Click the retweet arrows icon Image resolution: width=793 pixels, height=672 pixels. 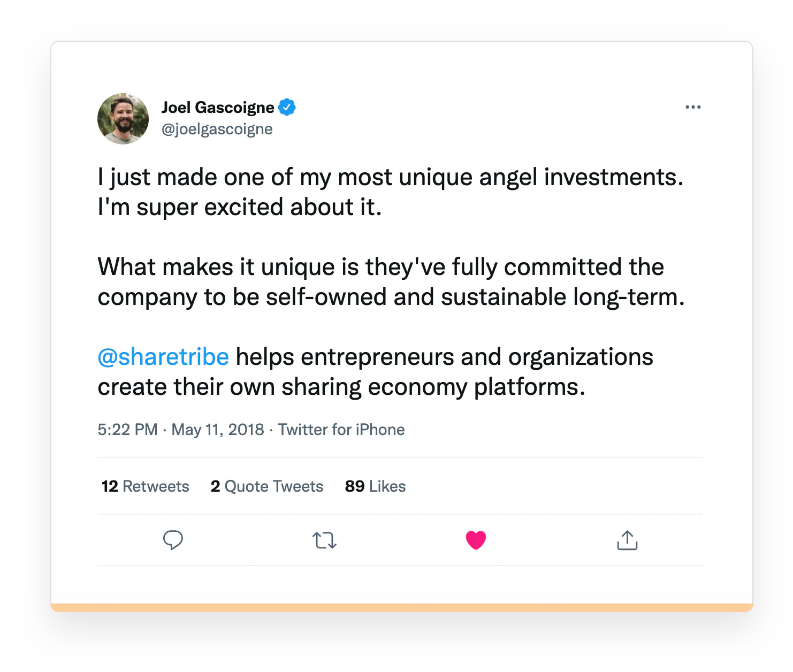tap(324, 540)
